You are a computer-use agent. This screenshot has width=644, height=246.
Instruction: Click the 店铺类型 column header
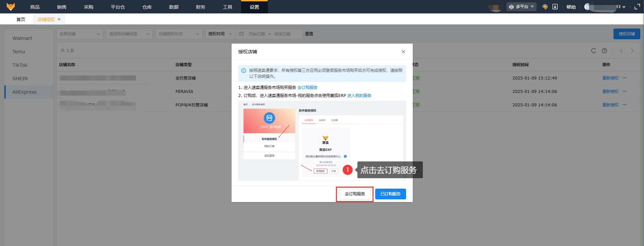[184, 65]
